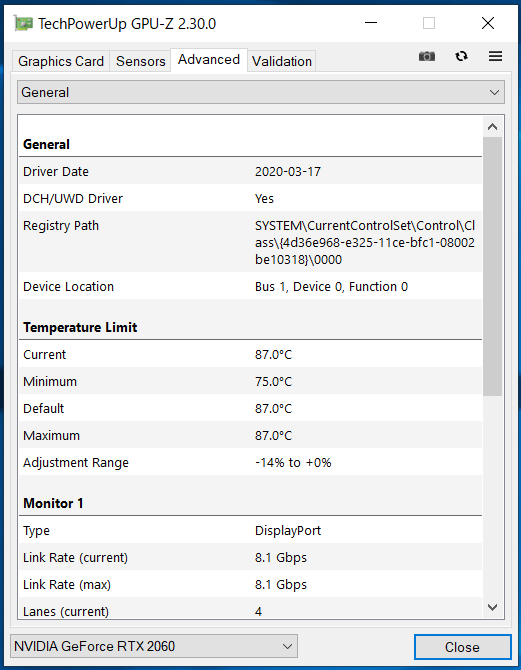Select the Link Rate (current) row label
This screenshot has width=521, height=670.
click(x=75, y=558)
